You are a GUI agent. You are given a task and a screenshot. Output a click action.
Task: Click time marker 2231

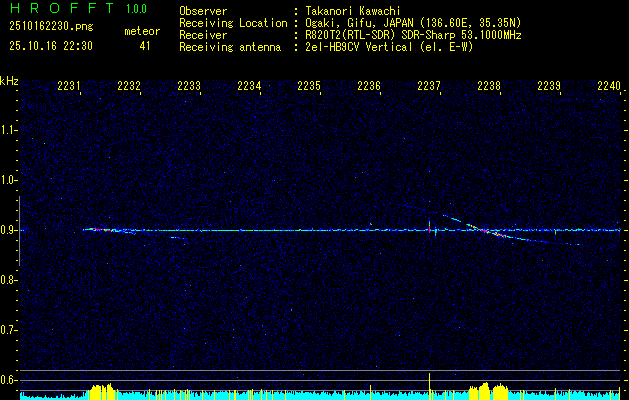(69, 86)
